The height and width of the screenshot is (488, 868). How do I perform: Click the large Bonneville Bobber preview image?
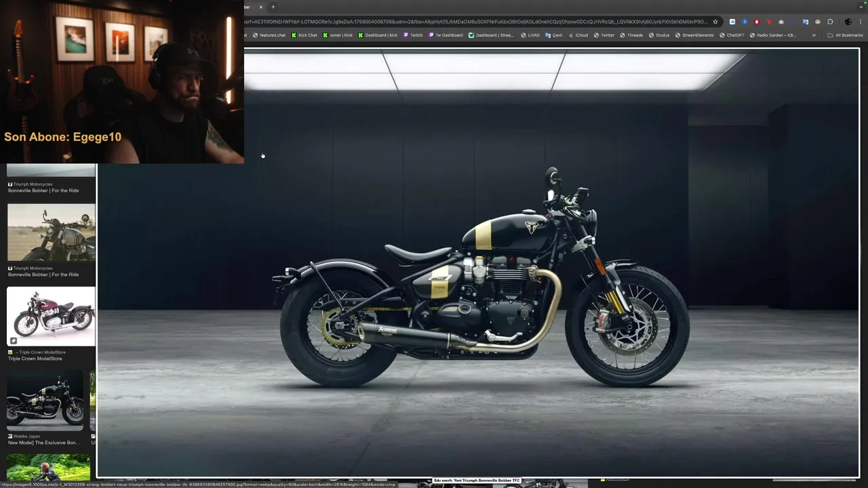tap(478, 263)
